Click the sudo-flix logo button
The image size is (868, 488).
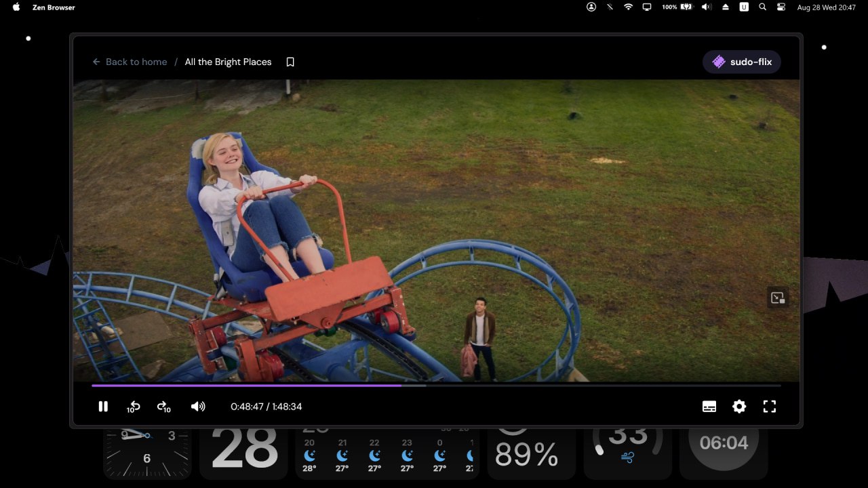point(742,62)
